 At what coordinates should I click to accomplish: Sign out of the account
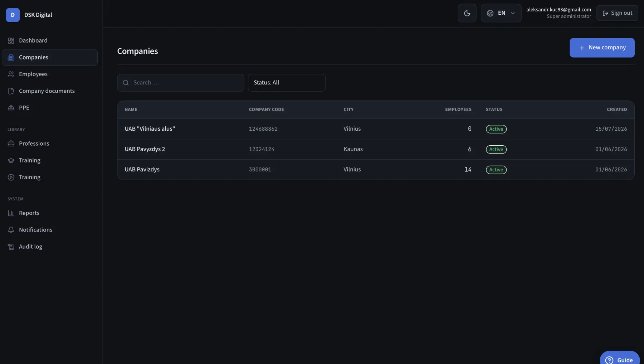[x=617, y=13]
